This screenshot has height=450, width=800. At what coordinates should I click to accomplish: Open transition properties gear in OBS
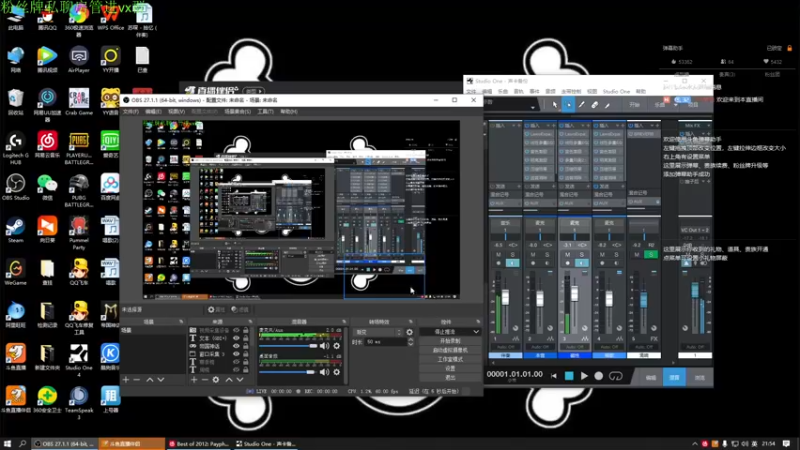pyautogui.click(x=409, y=332)
